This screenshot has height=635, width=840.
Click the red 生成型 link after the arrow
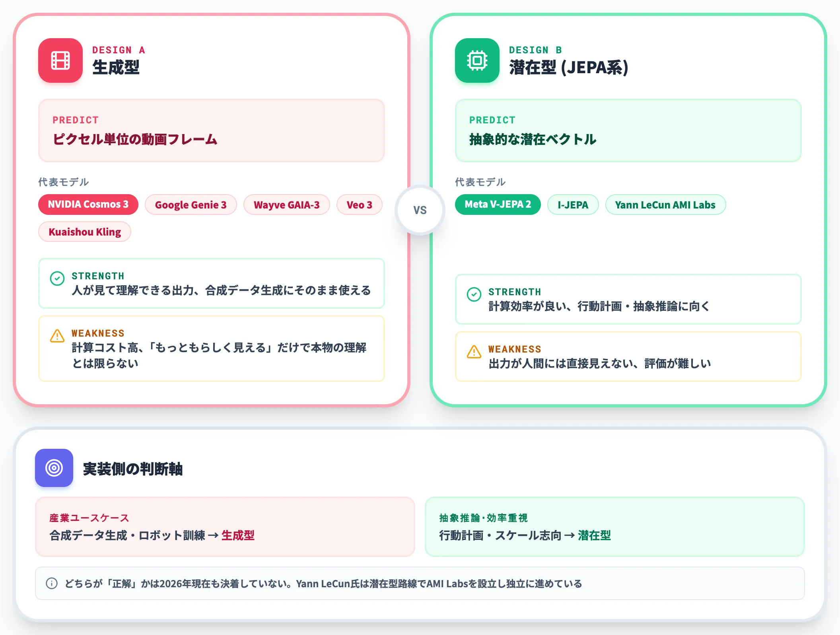pos(238,536)
